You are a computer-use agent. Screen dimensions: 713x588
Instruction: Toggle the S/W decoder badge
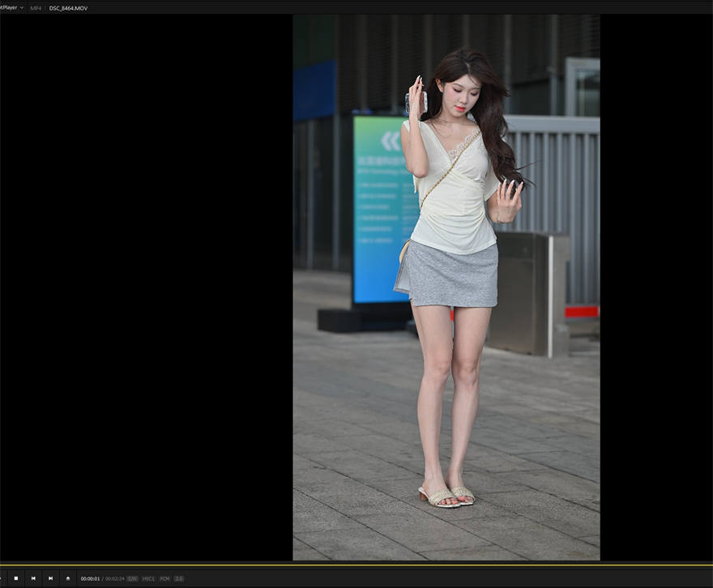coord(132,578)
